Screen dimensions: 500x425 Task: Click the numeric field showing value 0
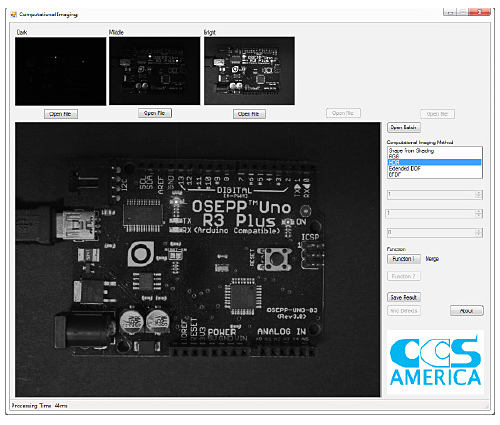click(435, 232)
